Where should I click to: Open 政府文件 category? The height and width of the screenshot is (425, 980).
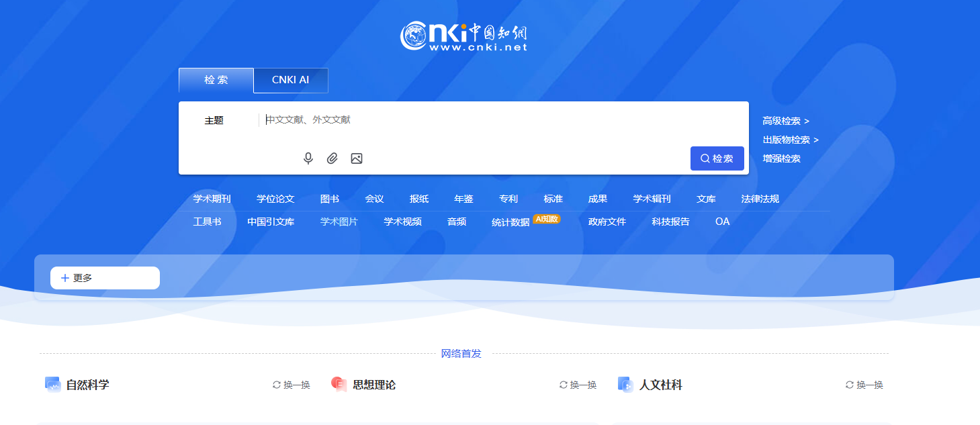click(607, 222)
